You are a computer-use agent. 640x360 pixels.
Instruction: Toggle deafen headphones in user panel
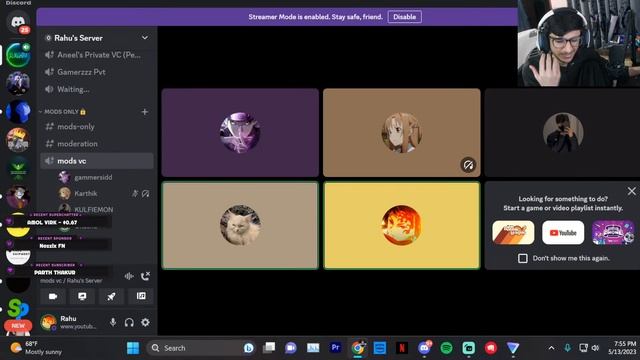(x=129, y=322)
